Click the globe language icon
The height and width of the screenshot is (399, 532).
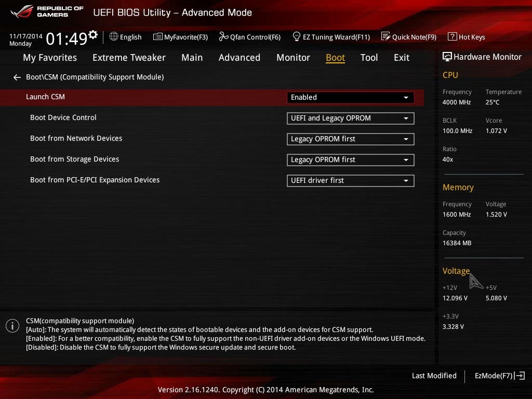[x=114, y=36]
